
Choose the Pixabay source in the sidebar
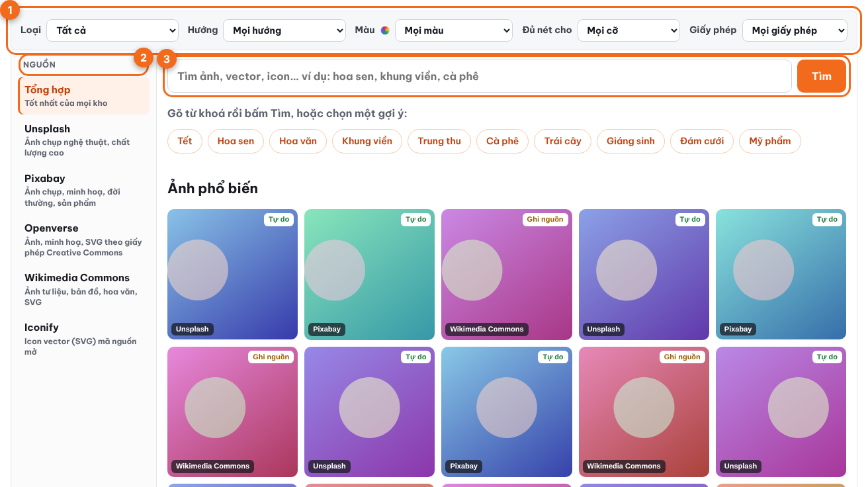click(x=84, y=190)
